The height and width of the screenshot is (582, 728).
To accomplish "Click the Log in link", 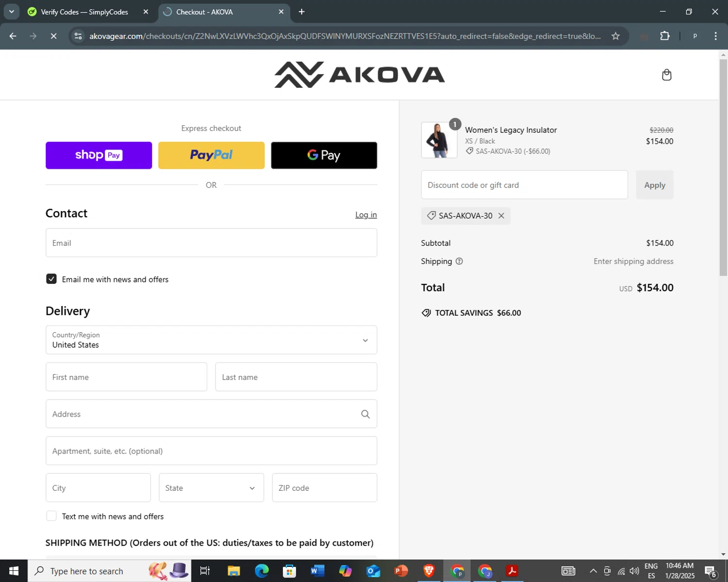I will coord(366,215).
